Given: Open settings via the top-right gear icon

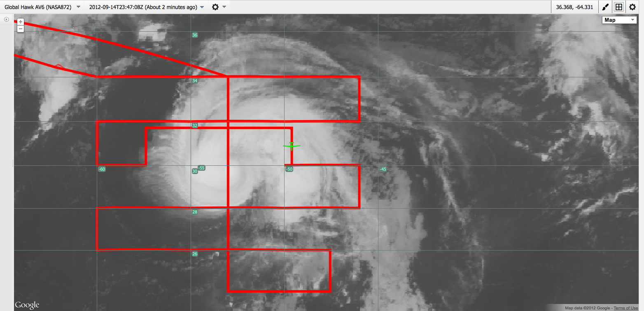Looking at the screenshot, I should (x=633, y=7).
